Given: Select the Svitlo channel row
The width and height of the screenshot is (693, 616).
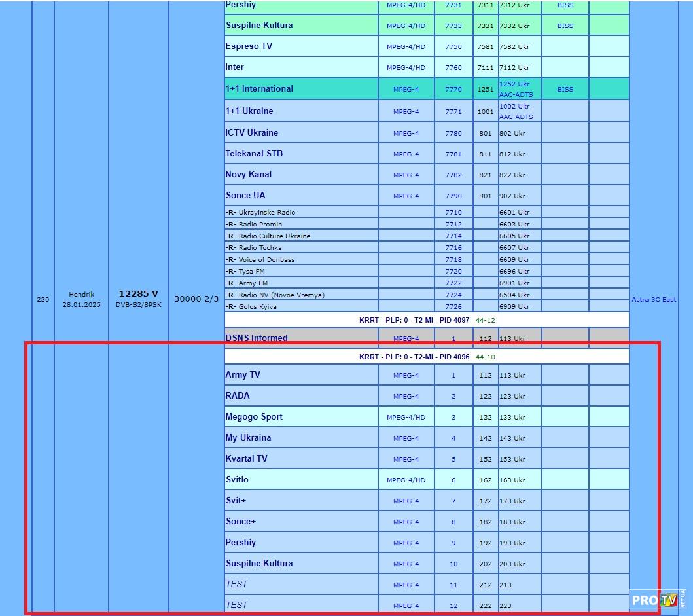Looking at the screenshot, I should 237,480.
